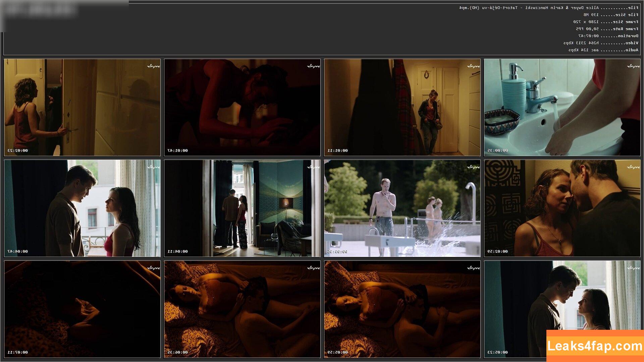This screenshot has width=644, height=362.
Task: Open the window couple frame stamped 00:04:47
Action: click(82, 208)
